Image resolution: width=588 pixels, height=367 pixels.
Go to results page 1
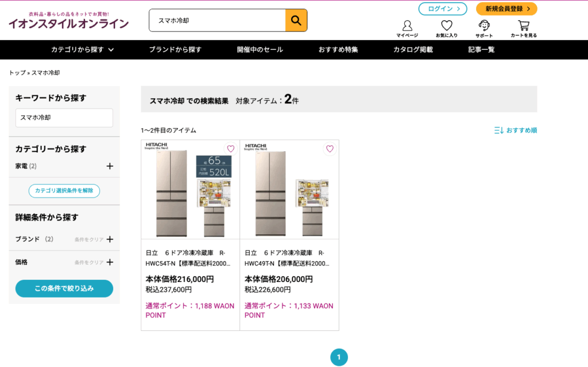[339, 357]
